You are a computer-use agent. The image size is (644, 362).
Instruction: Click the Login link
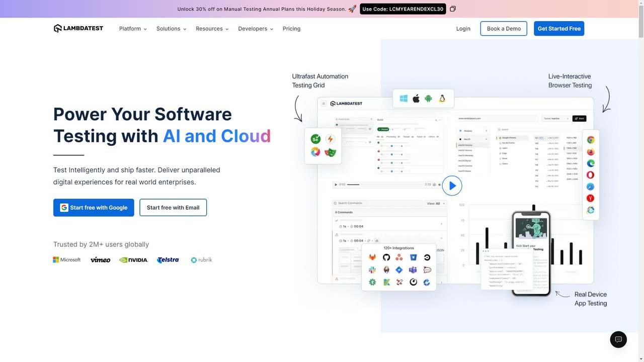[463, 29]
